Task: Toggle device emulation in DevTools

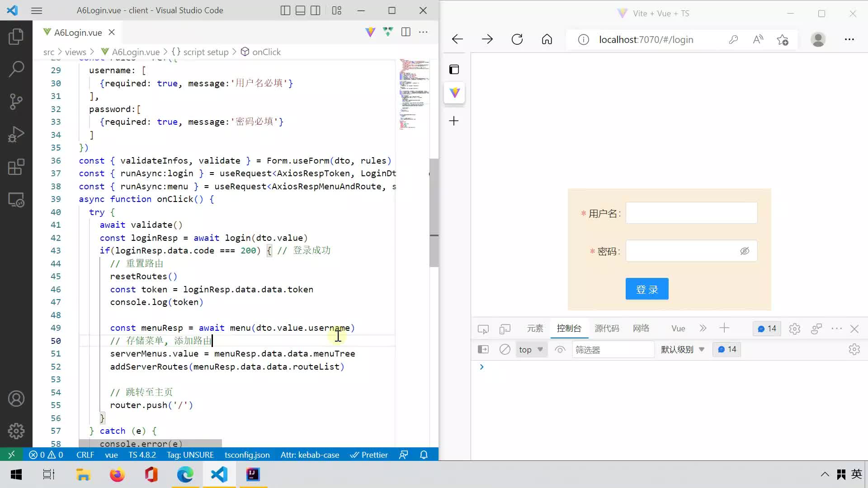Action: pos(505,329)
